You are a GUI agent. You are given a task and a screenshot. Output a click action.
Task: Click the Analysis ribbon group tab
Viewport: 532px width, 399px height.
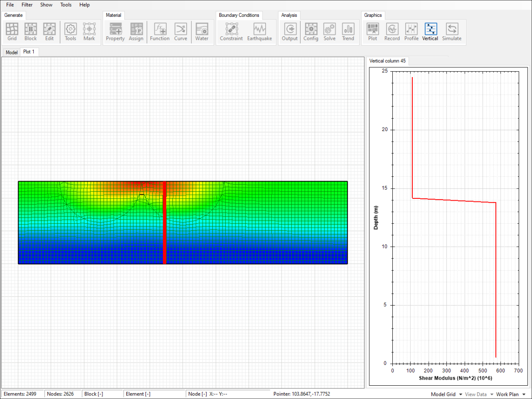click(x=289, y=15)
